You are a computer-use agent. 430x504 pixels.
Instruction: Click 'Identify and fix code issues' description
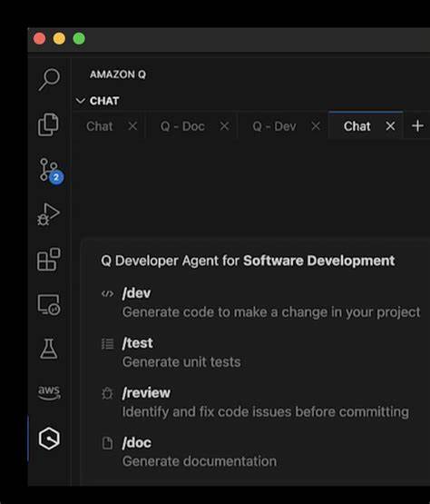[x=266, y=412]
